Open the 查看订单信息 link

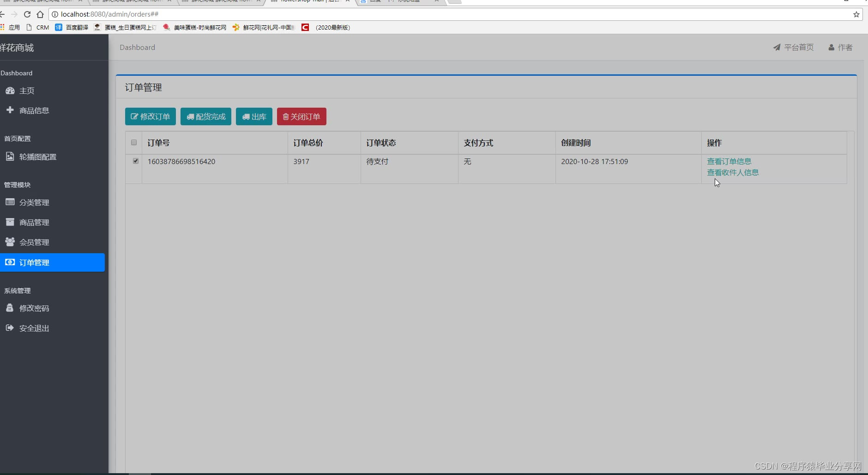[x=729, y=161]
